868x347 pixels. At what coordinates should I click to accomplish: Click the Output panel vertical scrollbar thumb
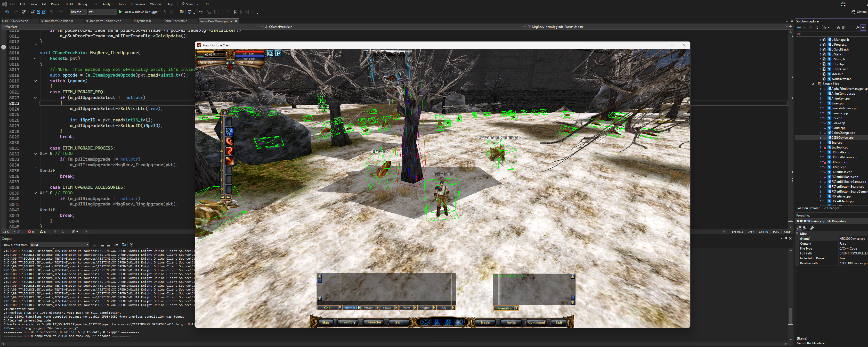point(791,316)
